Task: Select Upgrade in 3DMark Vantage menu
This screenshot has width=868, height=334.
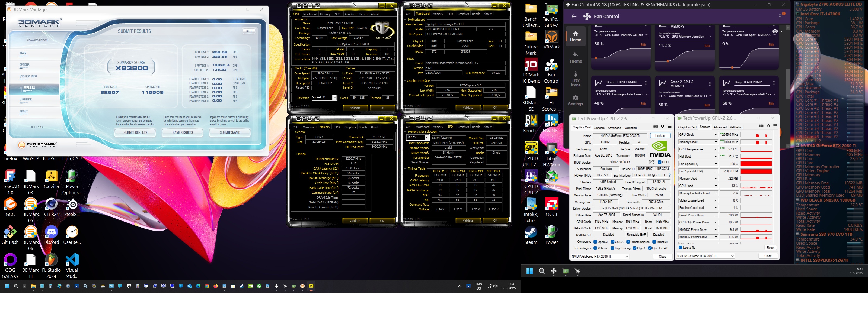Action: pyautogui.click(x=25, y=100)
